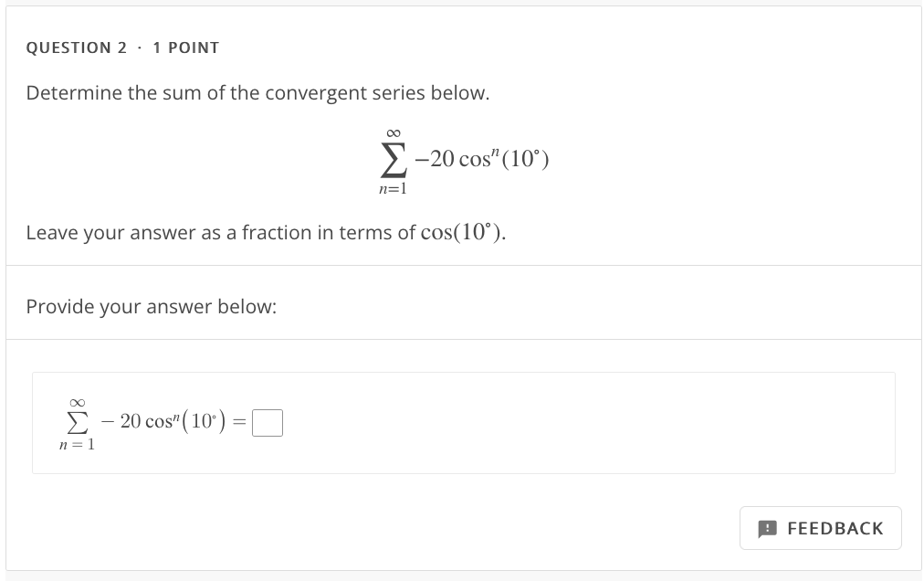Click the Determine the sum instruction line

pyautogui.click(x=258, y=92)
